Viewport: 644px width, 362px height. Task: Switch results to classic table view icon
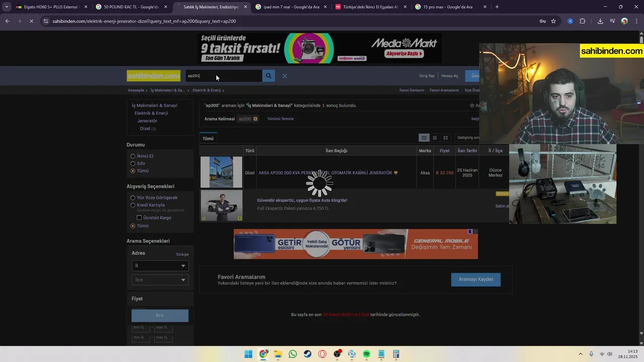[424, 138]
